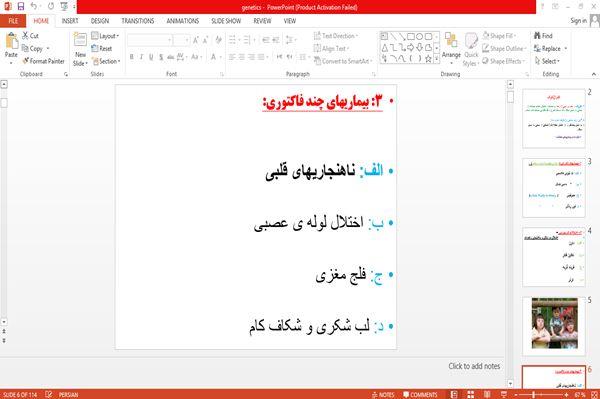This screenshot has width=600, height=399.
Task: Open Text Direction menu
Action: click(x=336, y=36)
